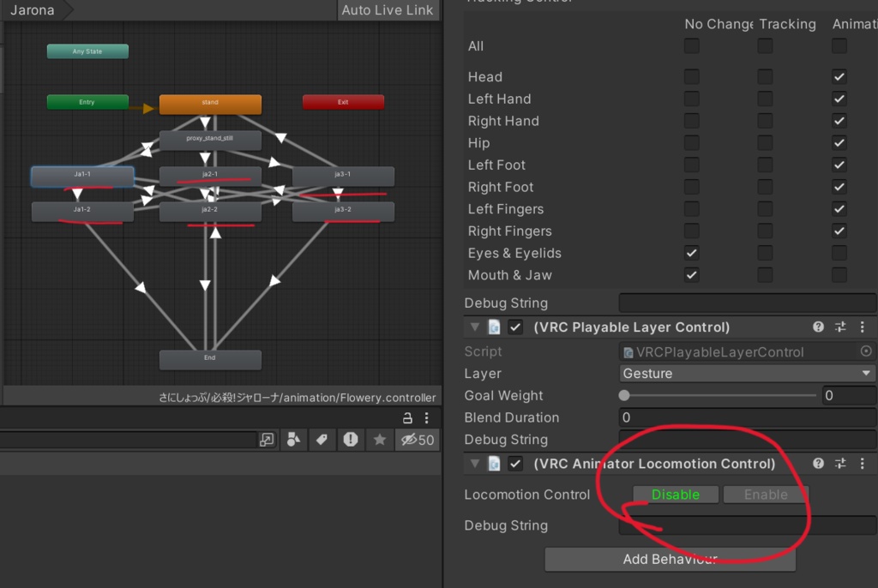Click the Locomotion Control Debug String field
Image resolution: width=878 pixels, height=588 pixels.
tap(747, 525)
